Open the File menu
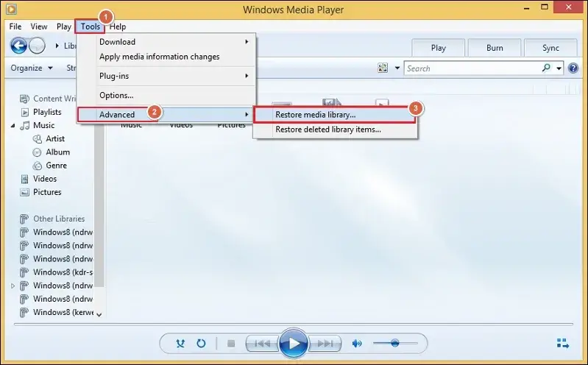 (15, 26)
